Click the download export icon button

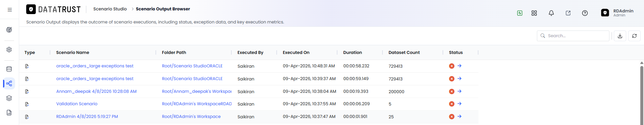tap(620, 36)
